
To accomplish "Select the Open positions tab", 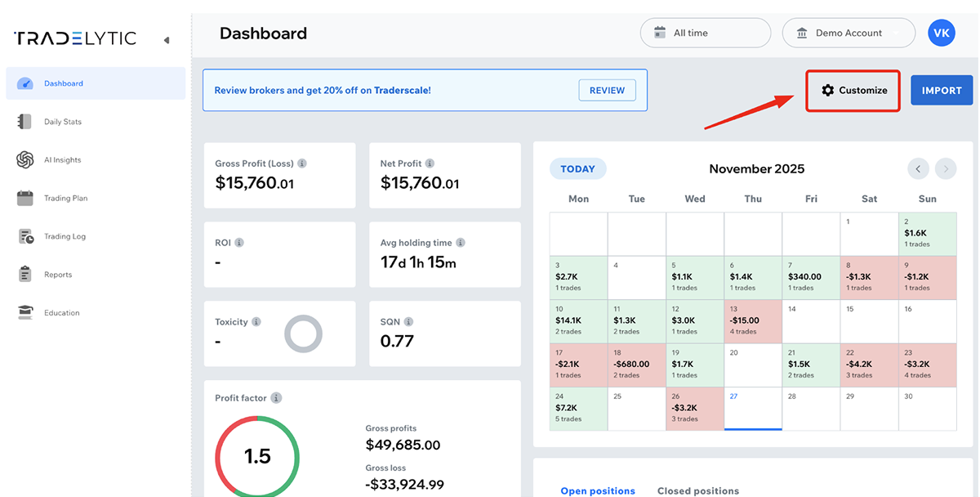I will point(598,490).
